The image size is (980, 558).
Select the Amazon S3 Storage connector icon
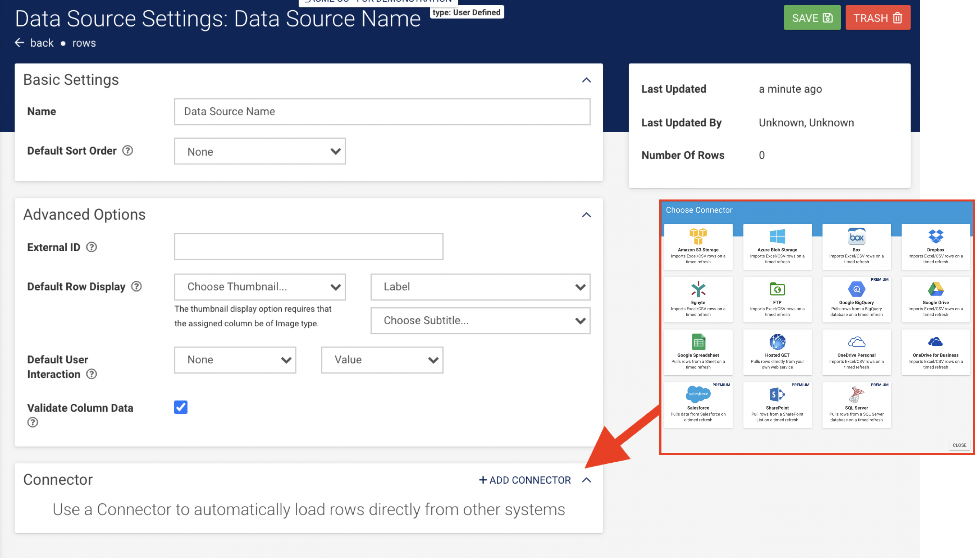pyautogui.click(x=698, y=236)
